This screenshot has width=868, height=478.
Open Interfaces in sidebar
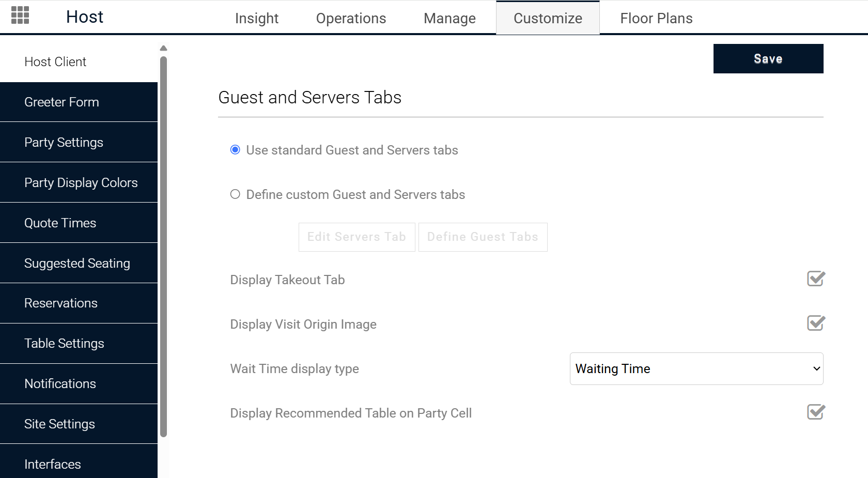coord(79,461)
